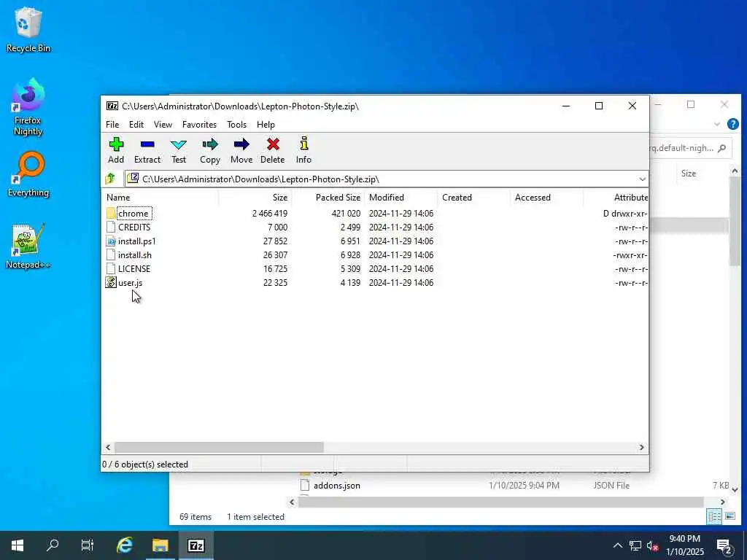Click the muted volume tray icon
The width and height of the screenshot is (747, 560).
tap(652, 545)
